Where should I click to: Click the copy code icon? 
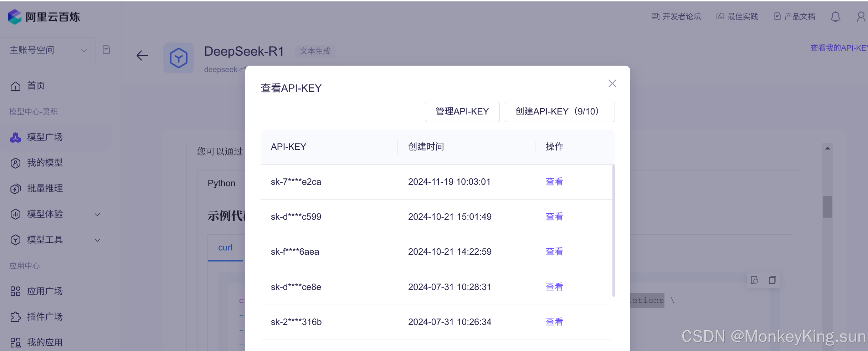click(772, 280)
